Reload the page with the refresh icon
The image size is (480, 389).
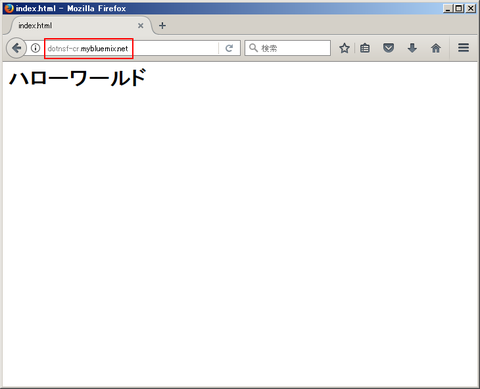point(229,49)
